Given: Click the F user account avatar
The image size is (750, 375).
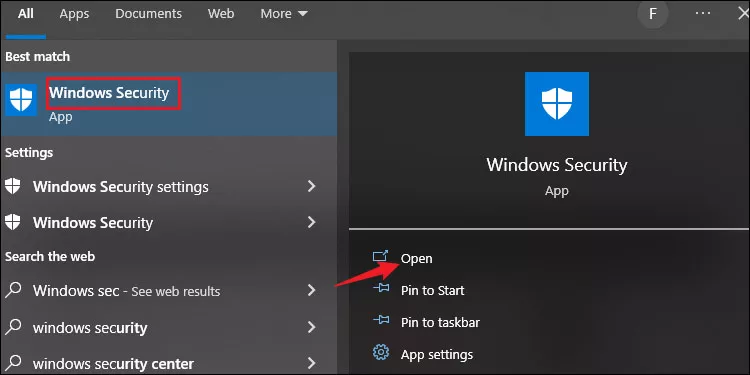Looking at the screenshot, I should tap(653, 14).
